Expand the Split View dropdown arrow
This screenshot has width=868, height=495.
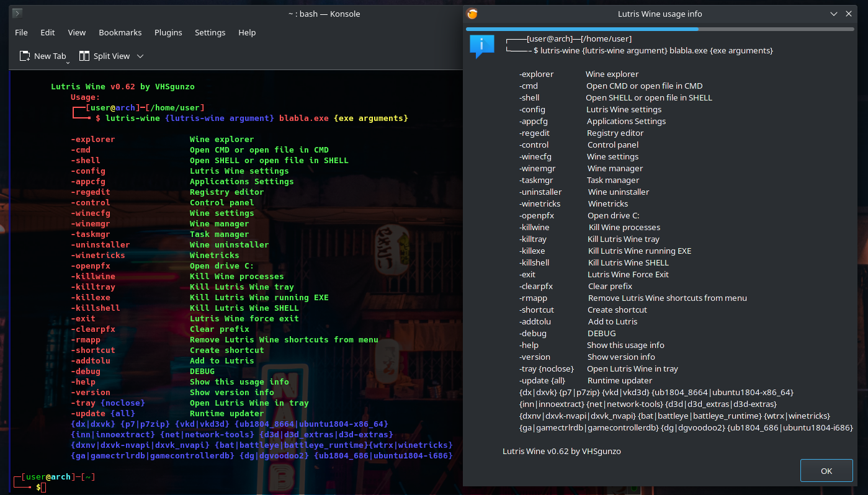click(140, 56)
